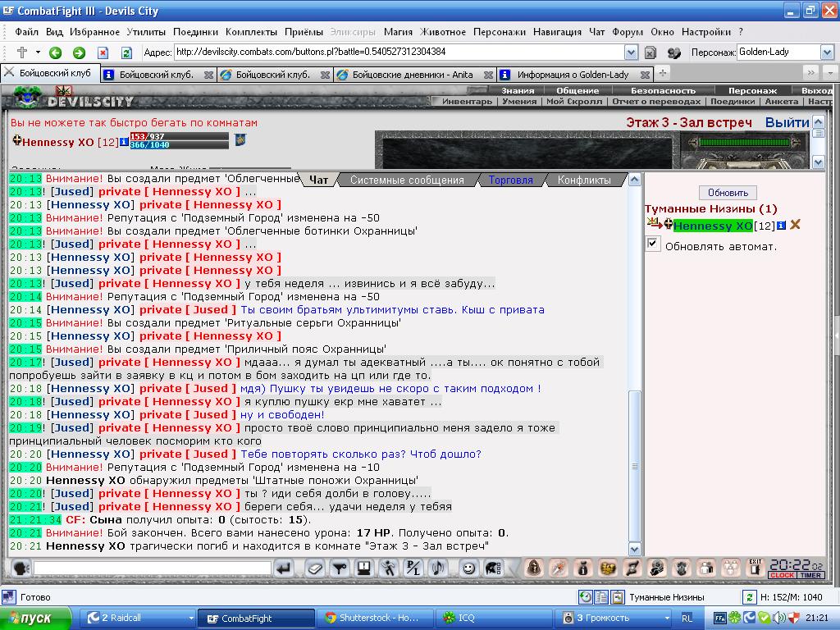Click the cross icon at toolbar start

22,52
